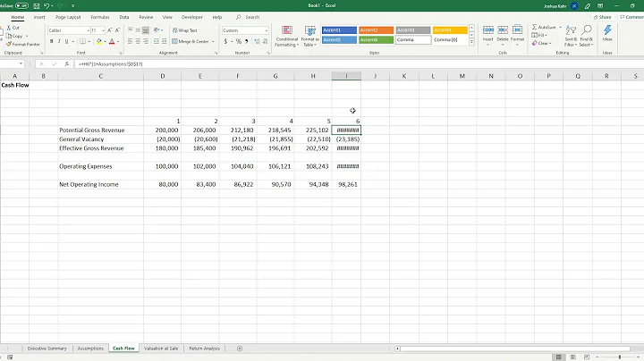Toggle Top Align
Viewport: 644px width, 361px height.
click(x=131, y=30)
